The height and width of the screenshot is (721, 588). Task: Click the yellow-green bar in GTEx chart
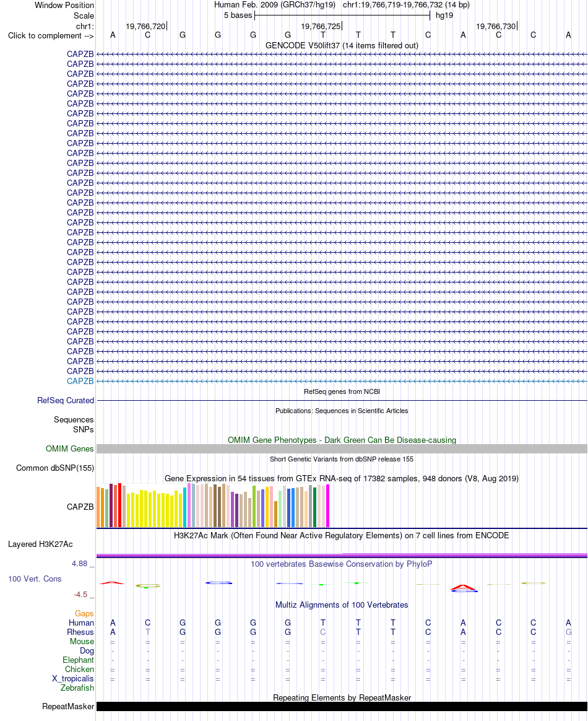[254, 506]
